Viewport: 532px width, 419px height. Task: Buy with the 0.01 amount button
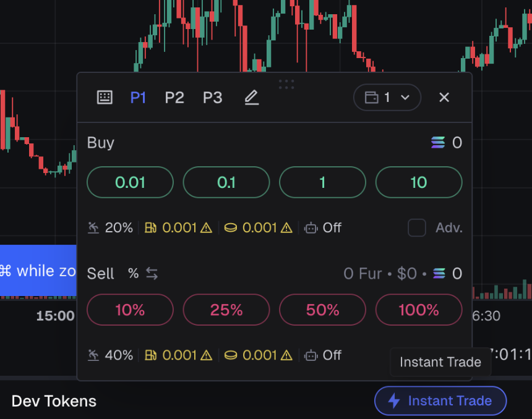point(130,182)
